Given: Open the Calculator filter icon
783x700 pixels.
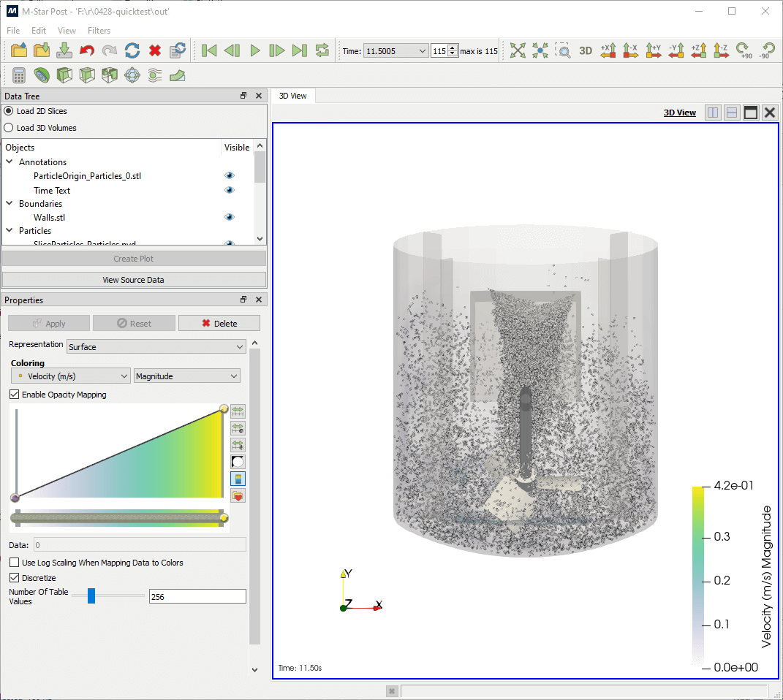Looking at the screenshot, I should (x=20, y=75).
